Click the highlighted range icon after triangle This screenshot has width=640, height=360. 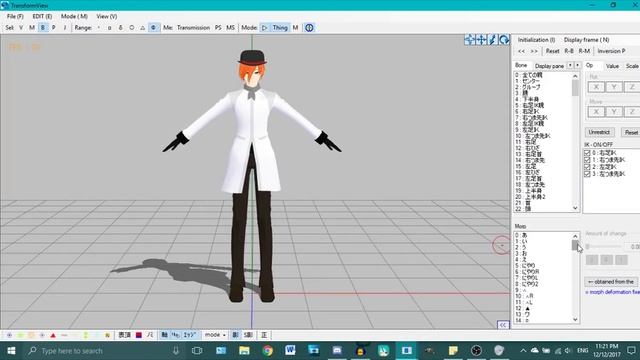tap(153, 28)
